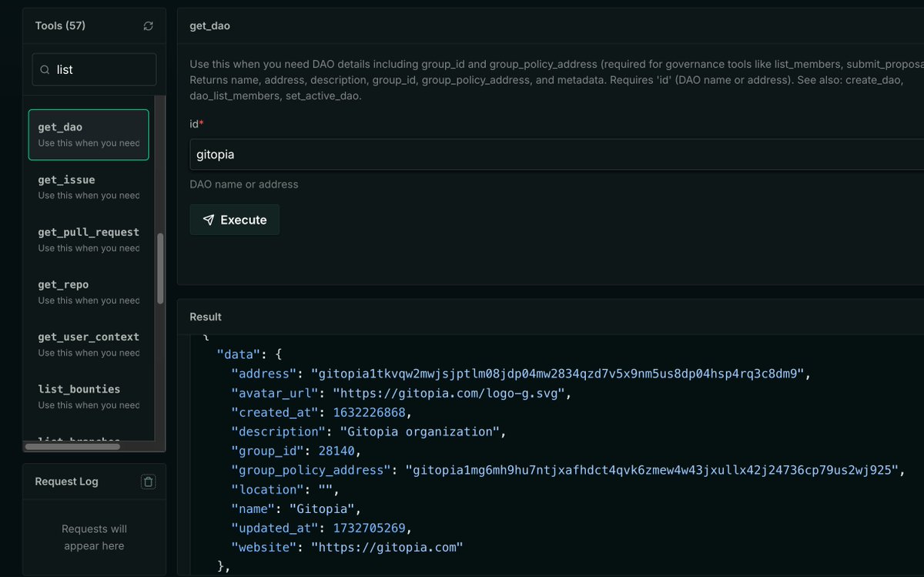Click the vertical scrollbar of tools list
924x577 pixels.
(160, 269)
